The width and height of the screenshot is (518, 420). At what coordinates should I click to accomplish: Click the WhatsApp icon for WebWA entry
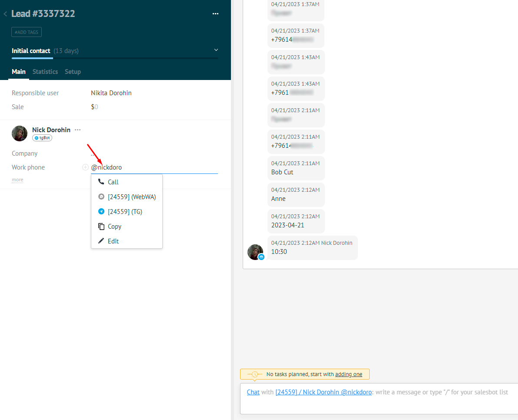coord(101,197)
